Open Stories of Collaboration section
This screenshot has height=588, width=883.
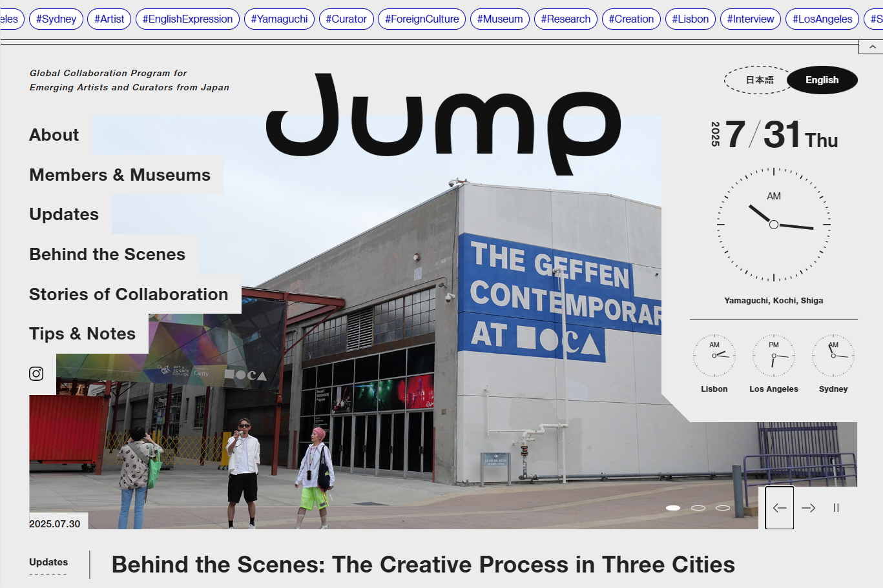point(129,294)
